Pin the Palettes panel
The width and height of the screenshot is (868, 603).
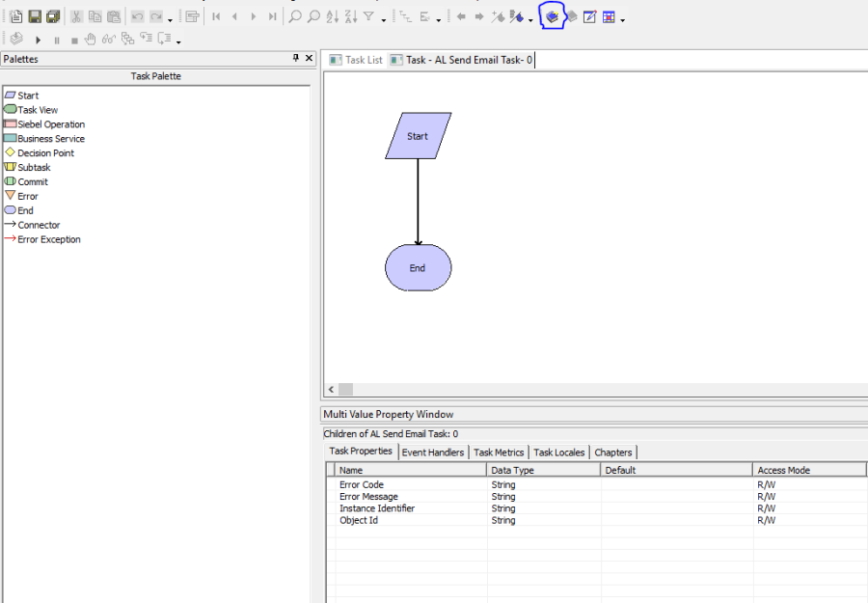[296, 58]
